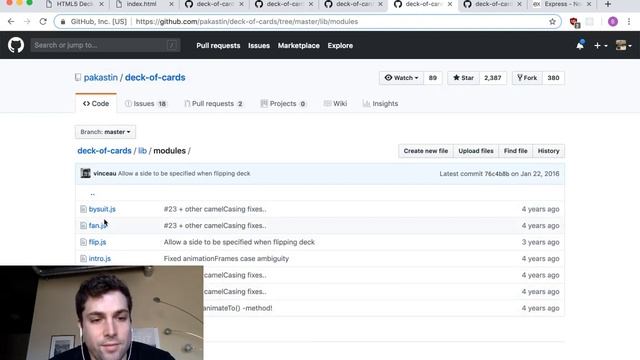640x360 pixels.
Task: Open the GitHub home logo
Action: coord(16,45)
